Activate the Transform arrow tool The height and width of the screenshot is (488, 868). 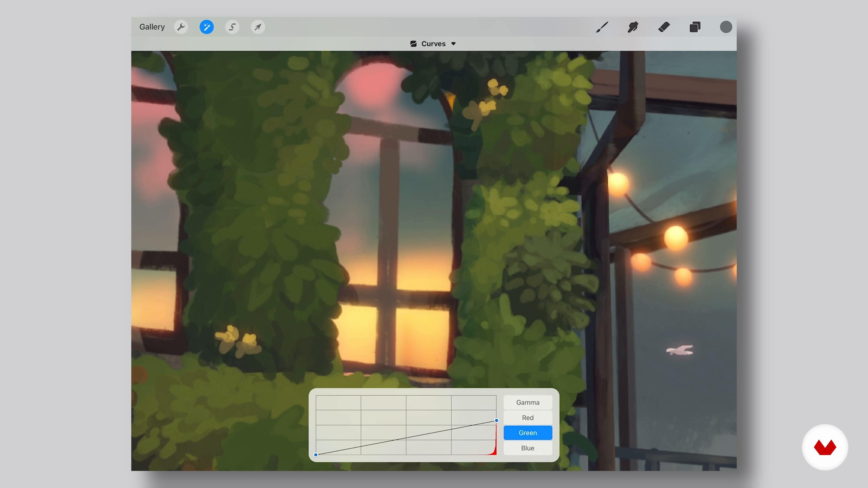258,27
